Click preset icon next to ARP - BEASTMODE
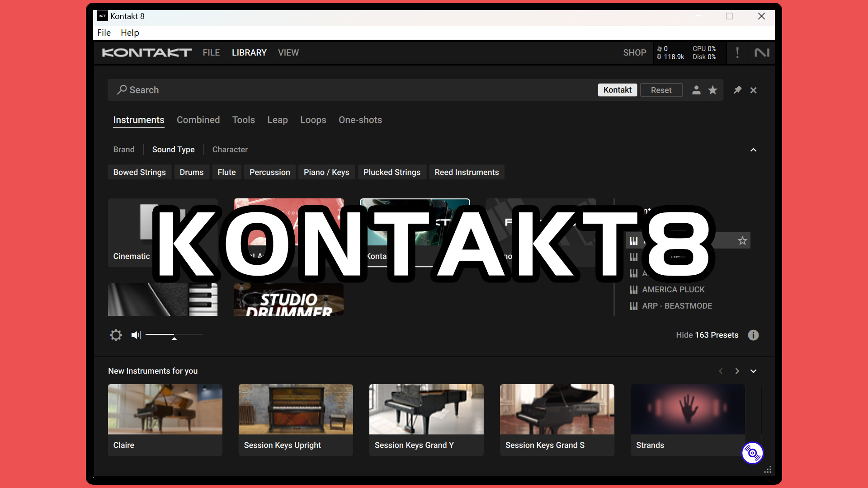 [x=634, y=306]
